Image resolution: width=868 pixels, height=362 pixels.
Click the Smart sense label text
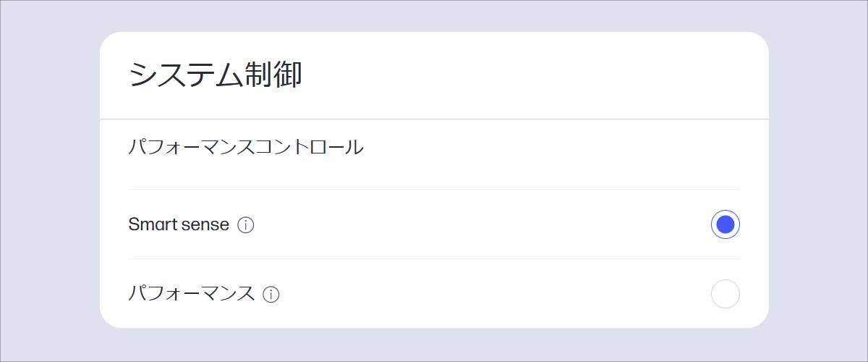click(x=179, y=225)
